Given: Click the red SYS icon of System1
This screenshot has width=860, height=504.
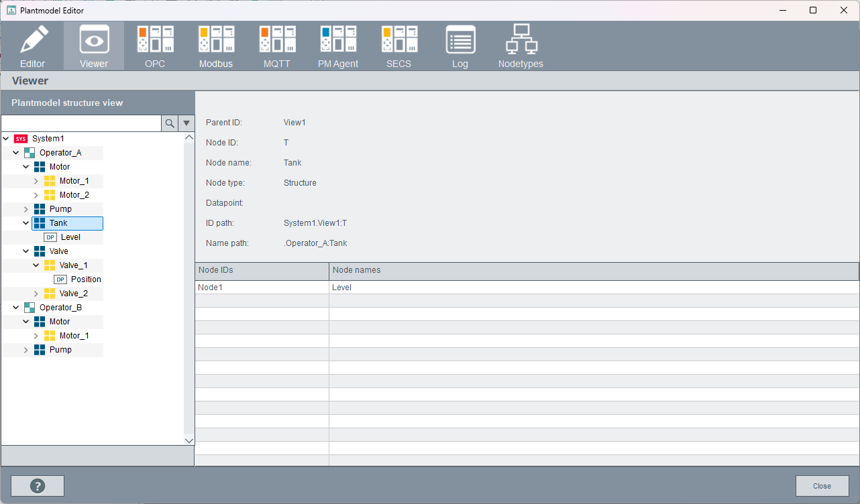Looking at the screenshot, I should coord(21,139).
